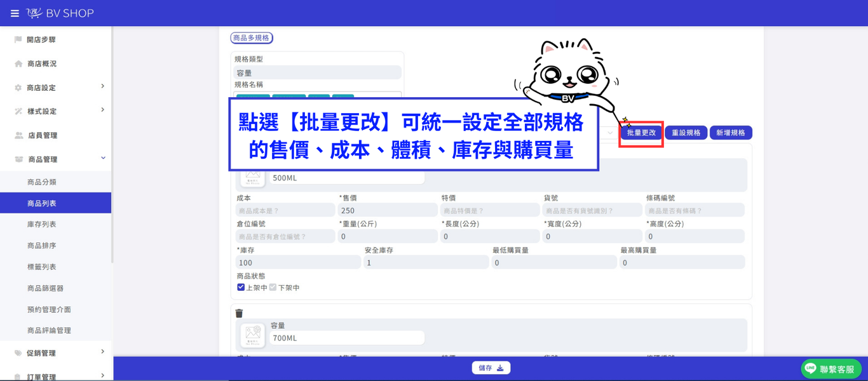
Task: Open the hamburger menu icon
Action: pyautogui.click(x=15, y=13)
